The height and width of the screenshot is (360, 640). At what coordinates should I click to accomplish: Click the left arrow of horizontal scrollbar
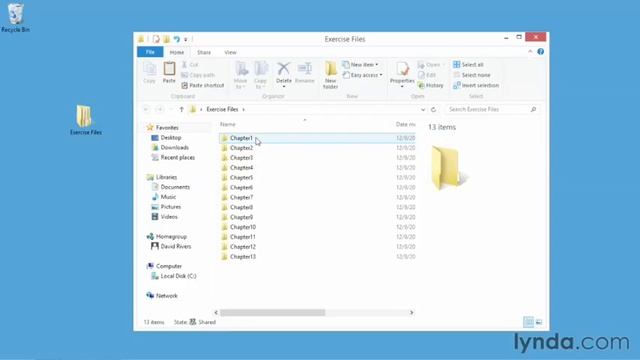click(216, 313)
